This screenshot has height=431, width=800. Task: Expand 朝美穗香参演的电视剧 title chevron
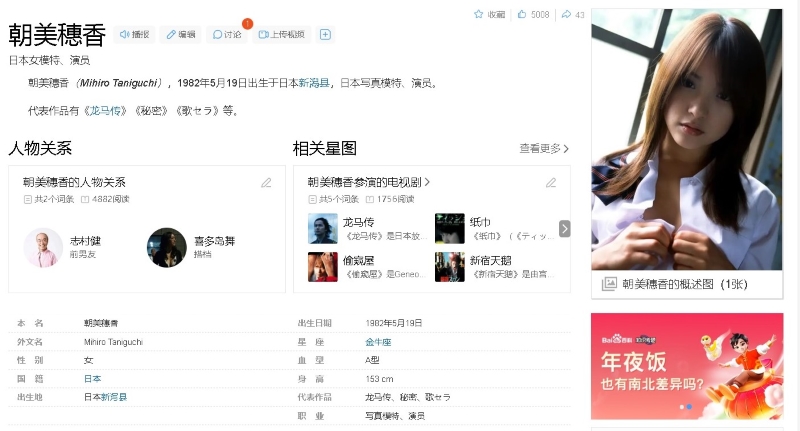tap(428, 183)
